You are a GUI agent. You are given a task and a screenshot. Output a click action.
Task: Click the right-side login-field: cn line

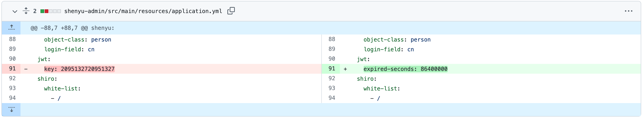click(x=388, y=49)
